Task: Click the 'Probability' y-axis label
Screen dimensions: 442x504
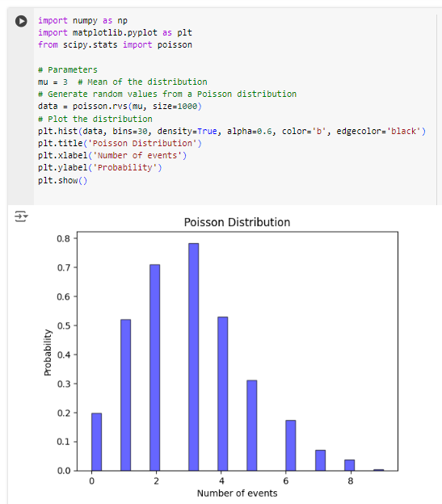Action: click(48, 352)
